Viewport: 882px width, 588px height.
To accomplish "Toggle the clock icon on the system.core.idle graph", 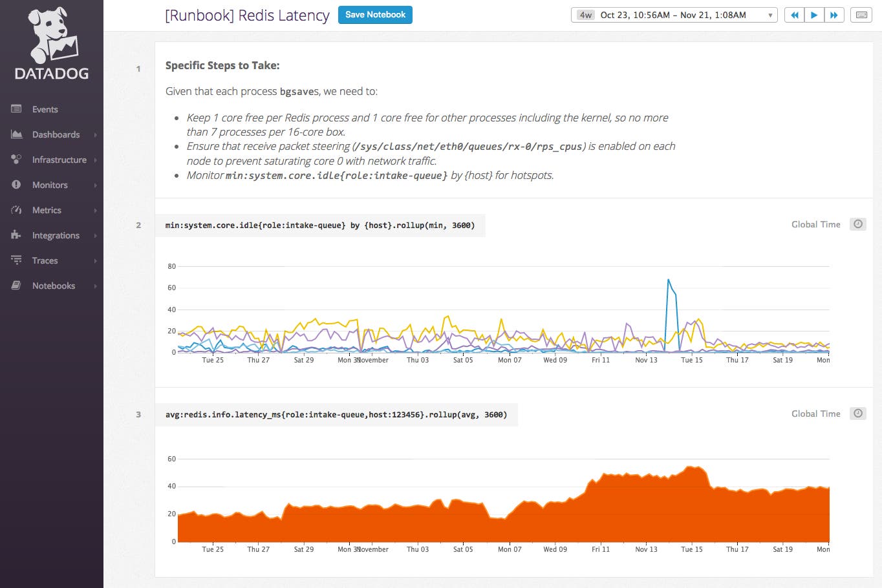I will pos(857,224).
